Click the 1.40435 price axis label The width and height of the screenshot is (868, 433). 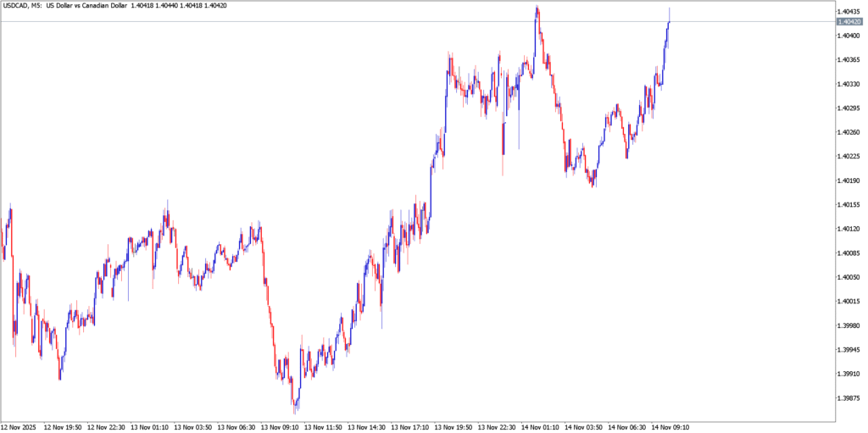click(x=849, y=11)
